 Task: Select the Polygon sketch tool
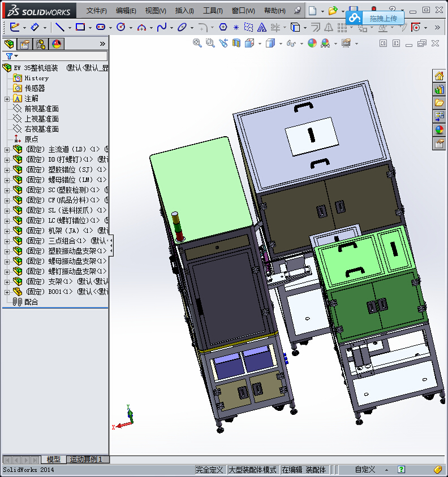coord(223,27)
